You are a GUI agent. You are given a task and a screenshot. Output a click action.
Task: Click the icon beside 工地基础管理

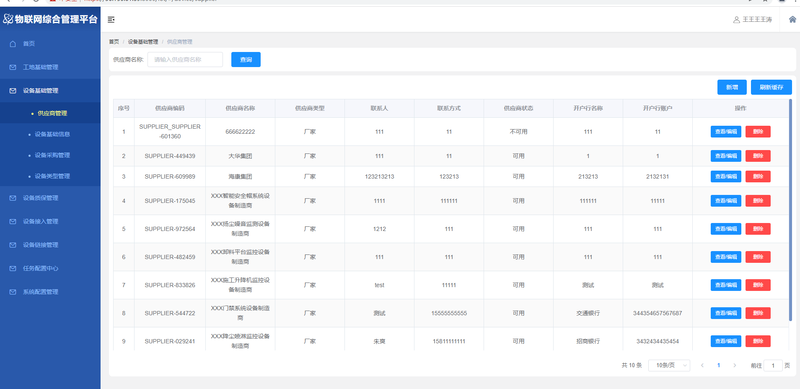[13, 67]
